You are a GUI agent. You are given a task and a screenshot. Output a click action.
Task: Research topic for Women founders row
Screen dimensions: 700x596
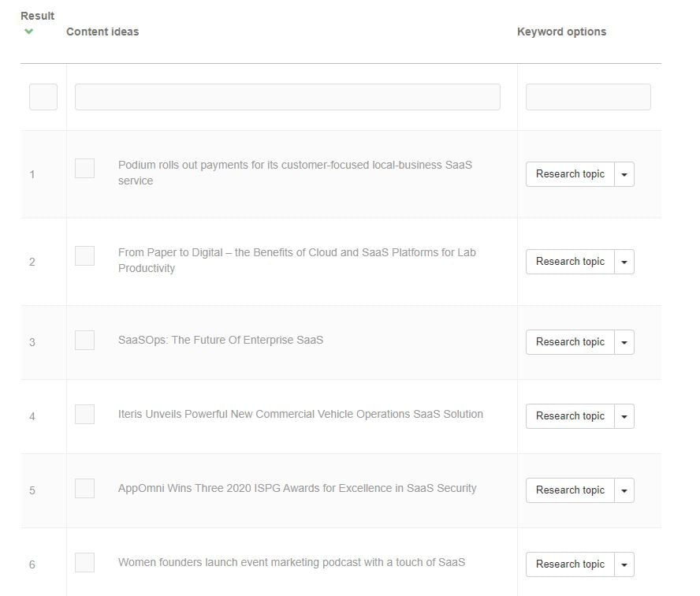tap(570, 564)
